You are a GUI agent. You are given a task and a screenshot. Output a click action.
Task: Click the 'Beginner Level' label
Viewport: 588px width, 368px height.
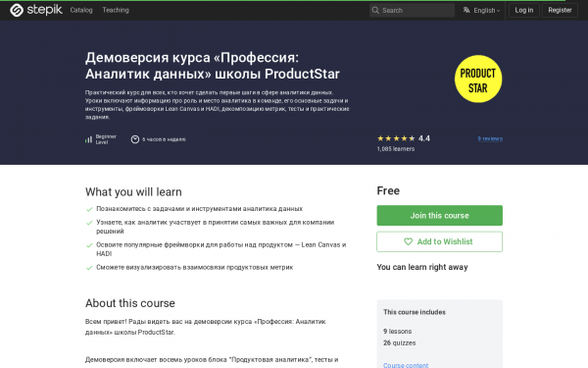(x=106, y=139)
